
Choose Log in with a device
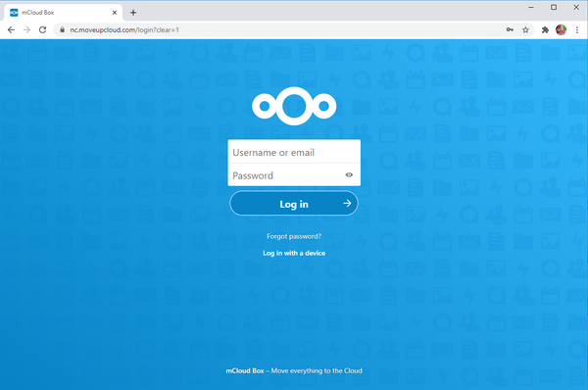pyautogui.click(x=294, y=253)
